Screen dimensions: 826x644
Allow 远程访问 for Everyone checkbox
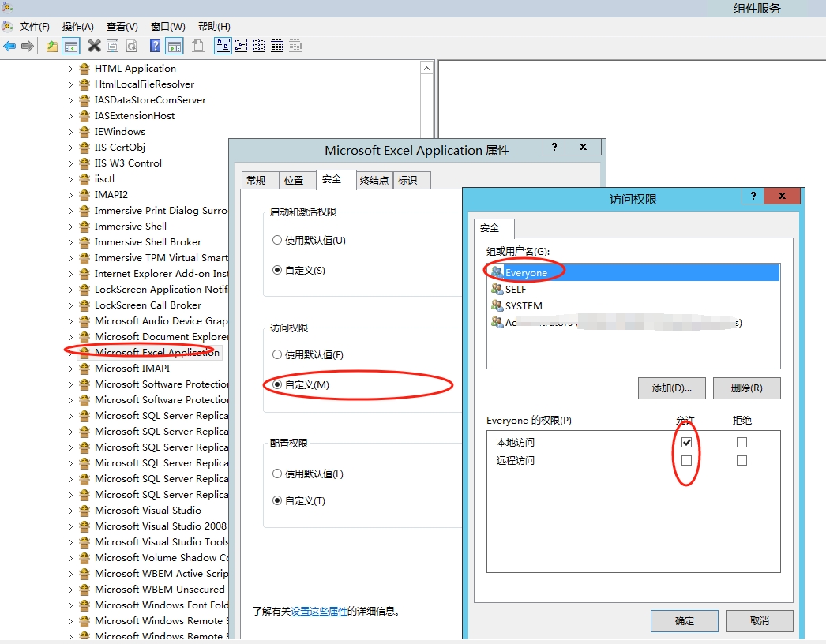pyautogui.click(x=686, y=461)
